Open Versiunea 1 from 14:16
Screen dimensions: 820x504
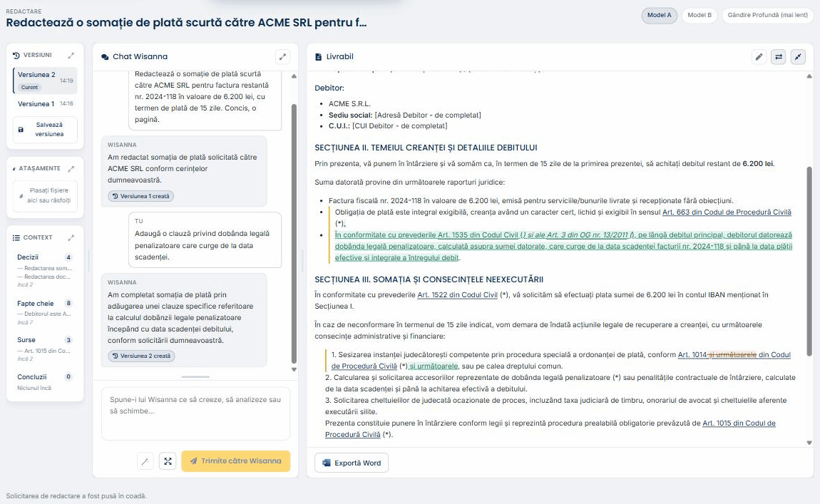(45, 103)
